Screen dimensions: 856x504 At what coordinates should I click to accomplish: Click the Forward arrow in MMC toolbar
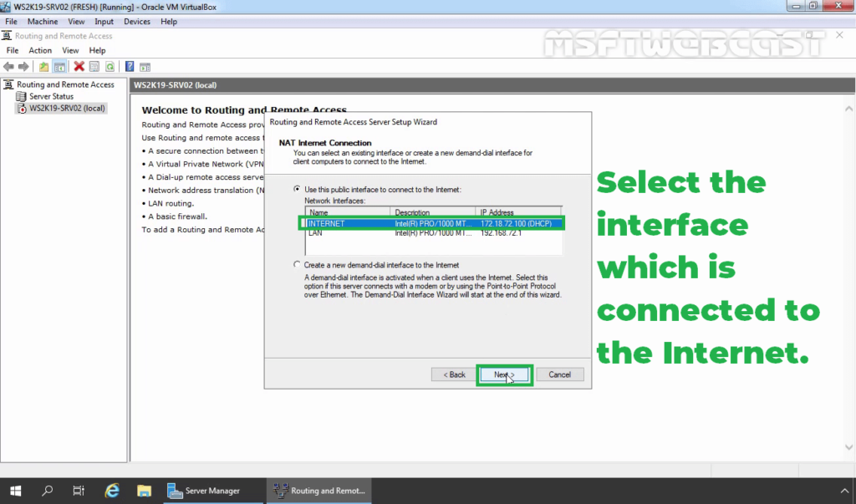pyautogui.click(x=23, y=67)
